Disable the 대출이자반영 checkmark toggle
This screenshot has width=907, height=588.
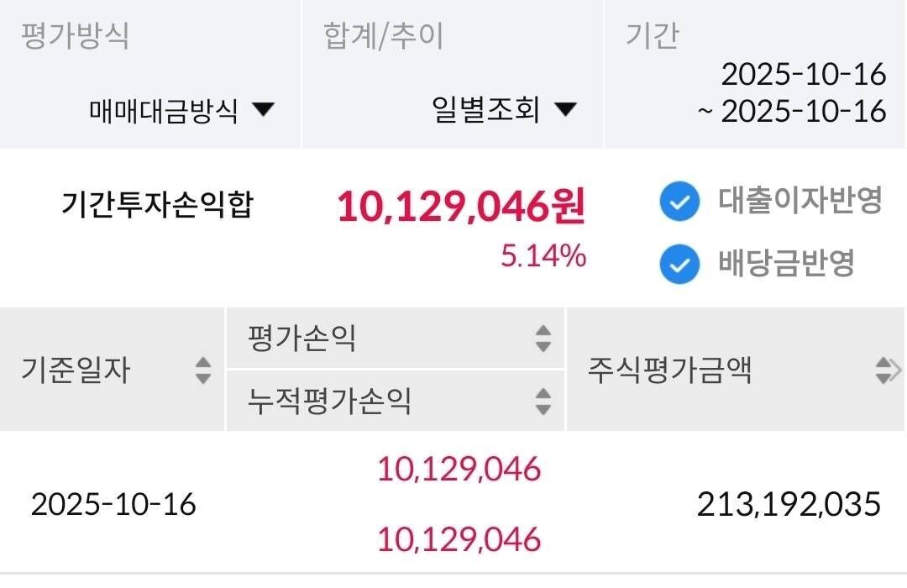pyautogui.click(x=680, y=202)
